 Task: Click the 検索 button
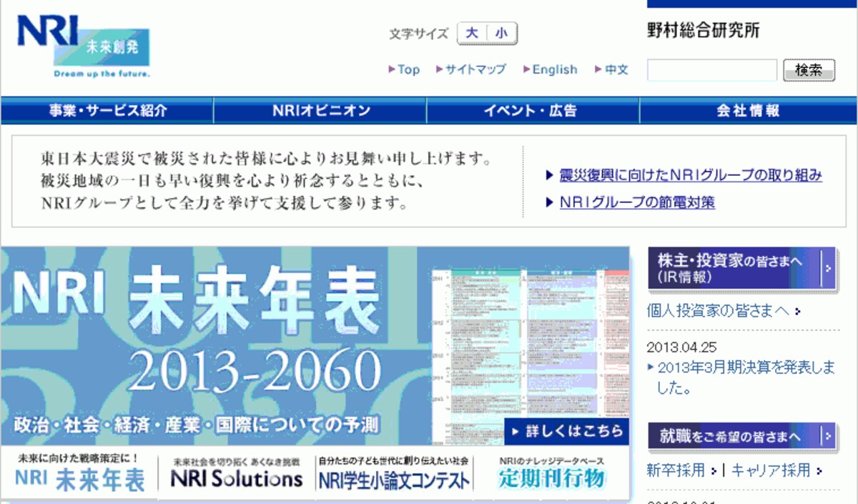pyautogui.click(x=809, y=70)
